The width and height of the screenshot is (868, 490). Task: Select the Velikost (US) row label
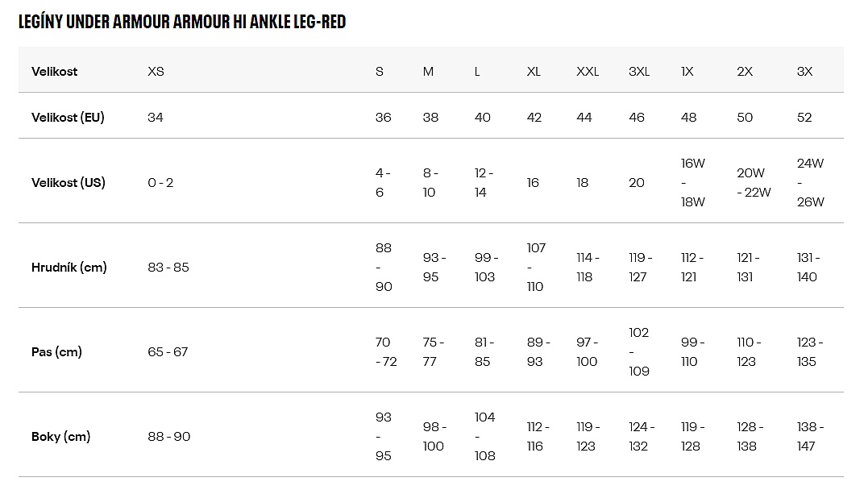(69, 183)
